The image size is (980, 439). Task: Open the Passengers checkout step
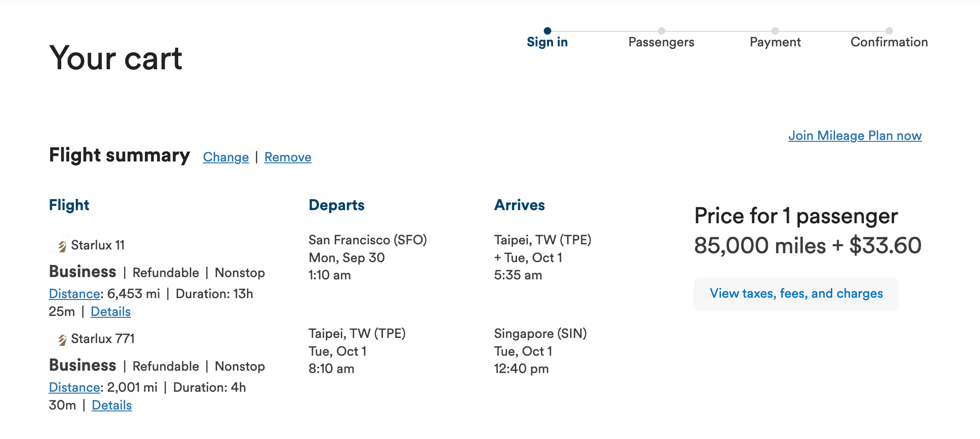pyautogui.click(x=661, y=42)
